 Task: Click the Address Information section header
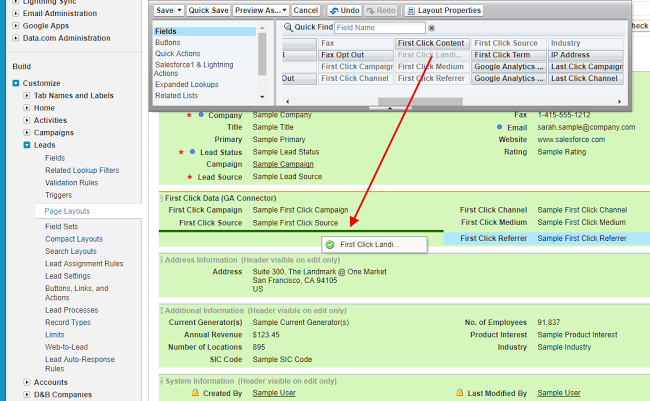click(x=252, y=260)
